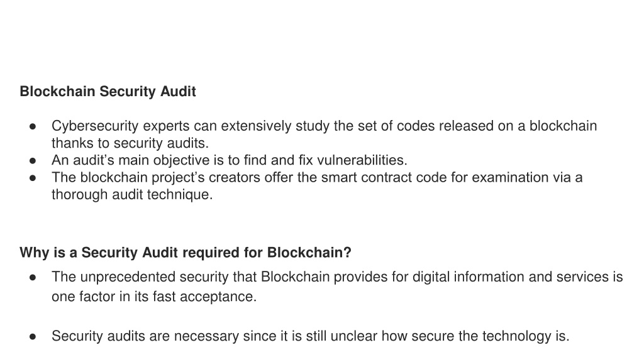Click the 'Why is a Security Audit required' heading
Screen dimensions: 644x362
(186, 253)
